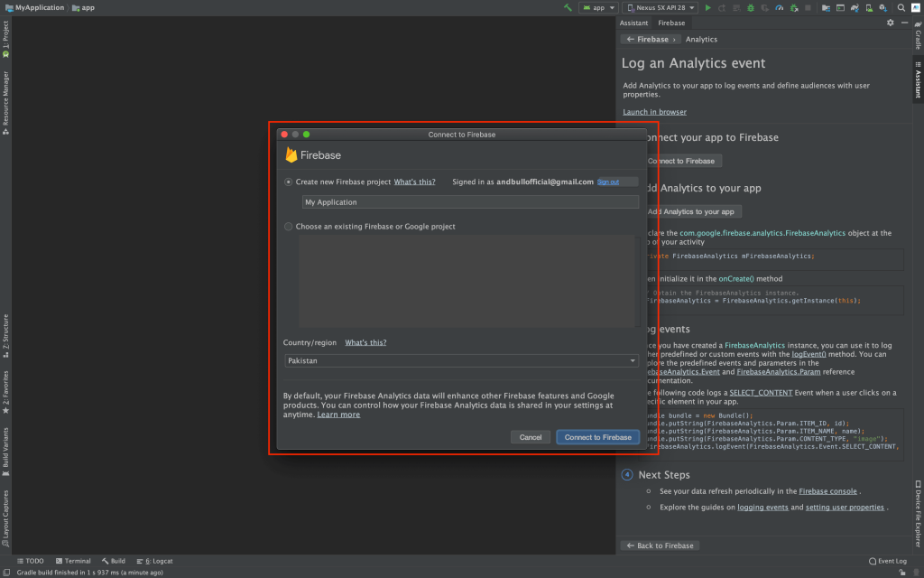
Task: Switch to the Assistant tab
Action: (x=633, y=23)
